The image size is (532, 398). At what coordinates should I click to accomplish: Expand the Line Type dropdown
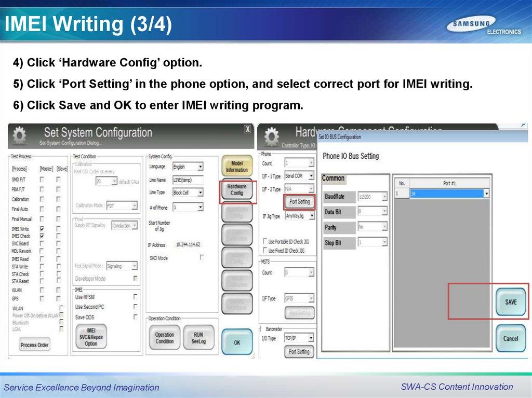coord(200,193)
